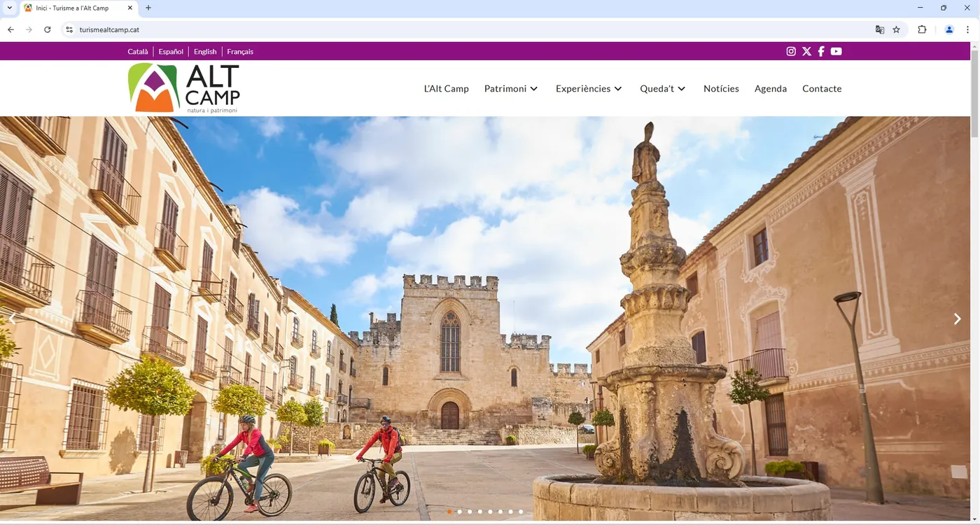Open the translate page icon

pos(880,29)
